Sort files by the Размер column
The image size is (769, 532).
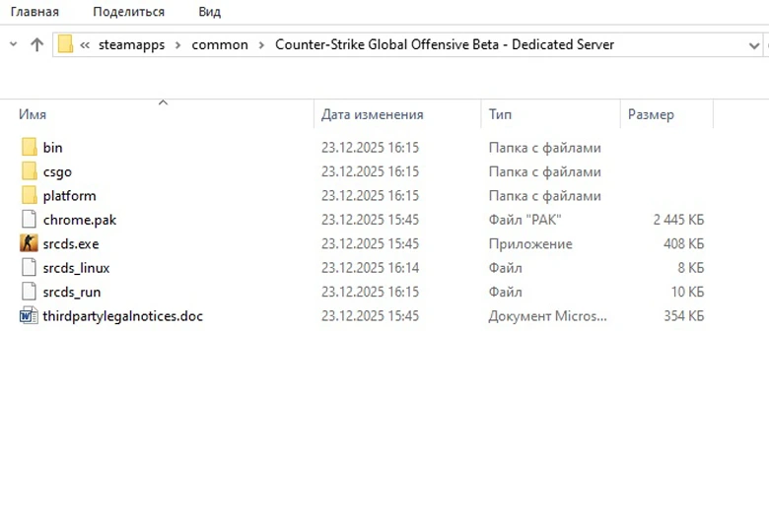pos(651,115)
